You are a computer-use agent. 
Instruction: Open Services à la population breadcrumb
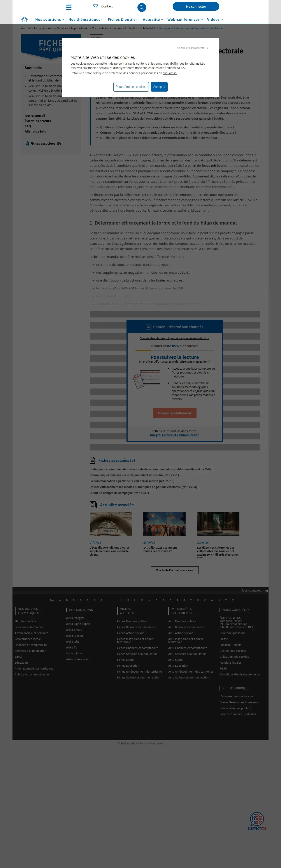coord(73,28)
